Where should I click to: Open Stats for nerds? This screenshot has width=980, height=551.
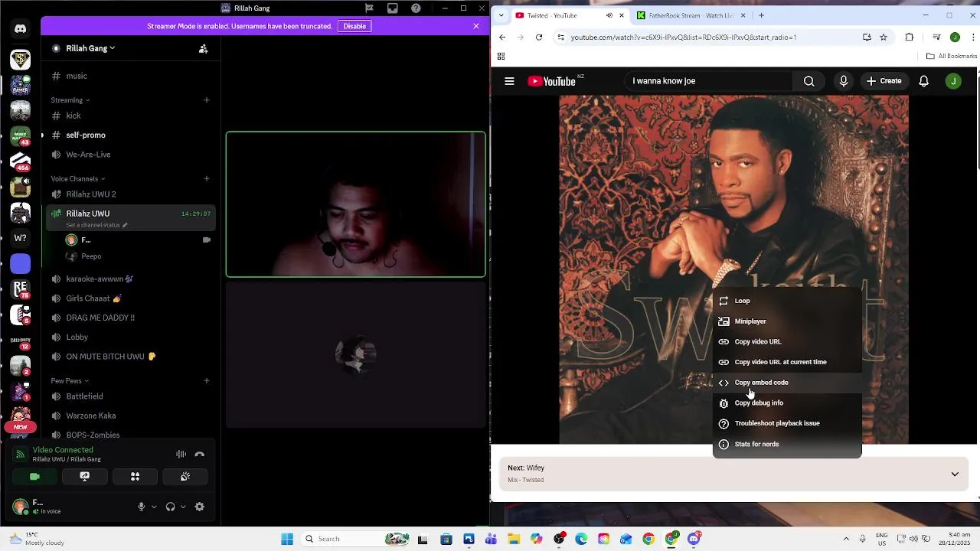tap(787, 444)
